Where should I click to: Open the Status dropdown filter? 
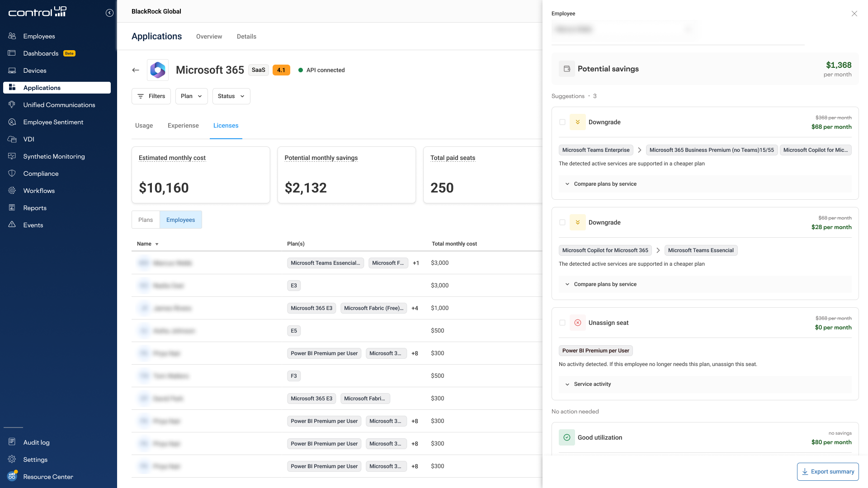231,96
